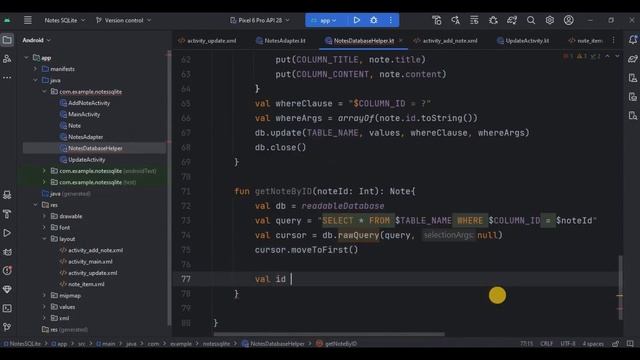Expand the mipmap folder
Viewport: 640px width, 360px height.
pyautogui.click(x=44, y=295)
